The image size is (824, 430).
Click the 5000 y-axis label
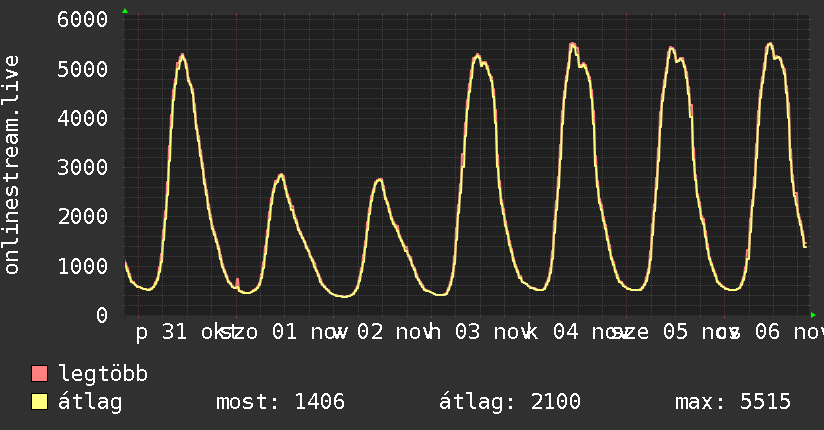coord(83,69)
